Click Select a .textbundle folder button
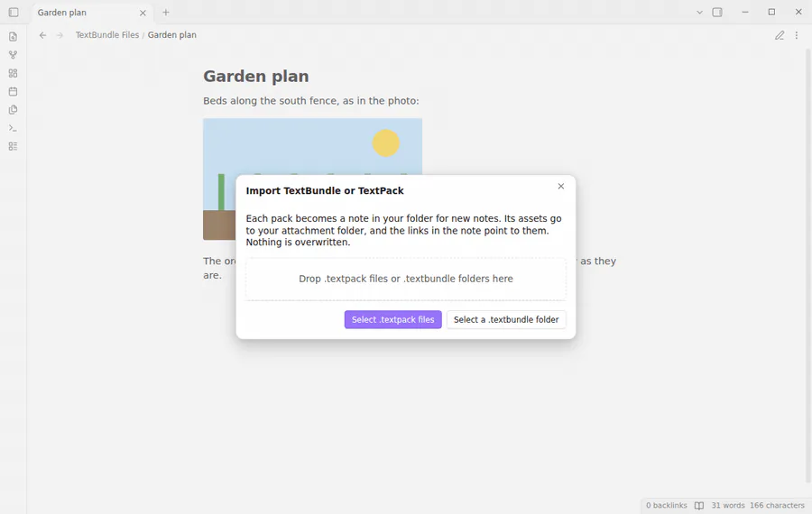This screenshot has width=812, height=514. click(x=506, y=319)
